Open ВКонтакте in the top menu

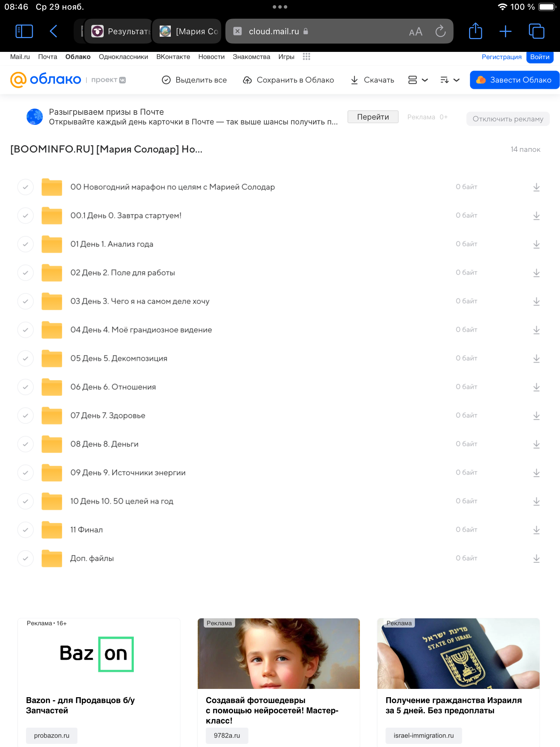pos(173,57)
